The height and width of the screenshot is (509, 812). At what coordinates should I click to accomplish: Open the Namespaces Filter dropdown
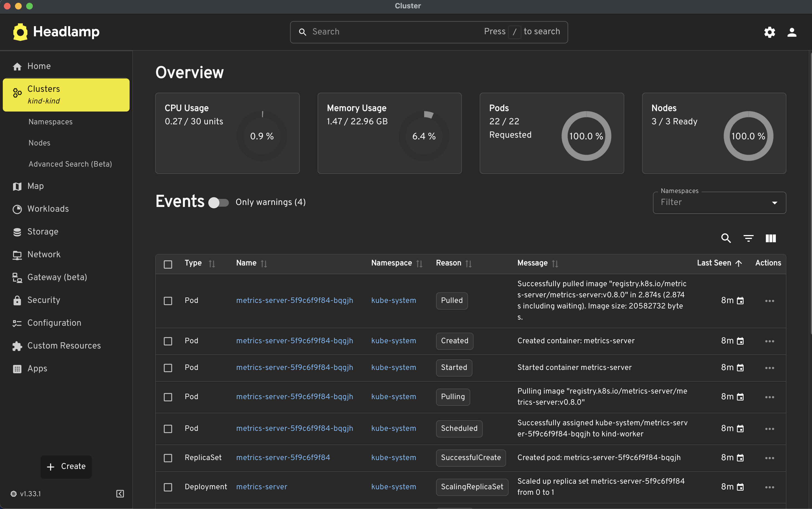click(x=719, y=203)
